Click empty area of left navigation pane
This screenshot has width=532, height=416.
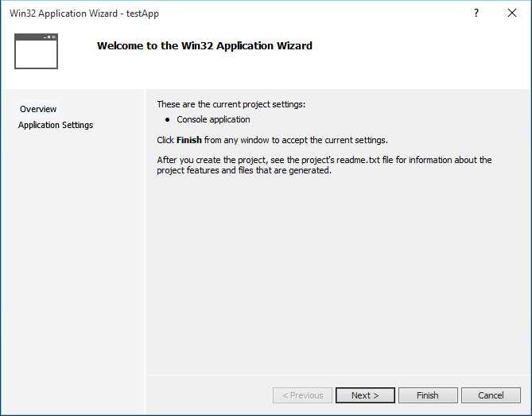(73, 265)
